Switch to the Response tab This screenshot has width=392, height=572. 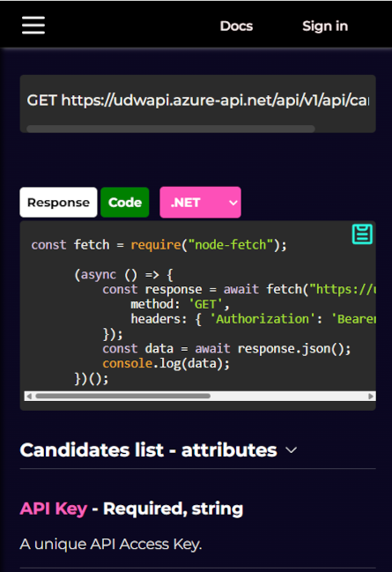click(x=58, y=203)
